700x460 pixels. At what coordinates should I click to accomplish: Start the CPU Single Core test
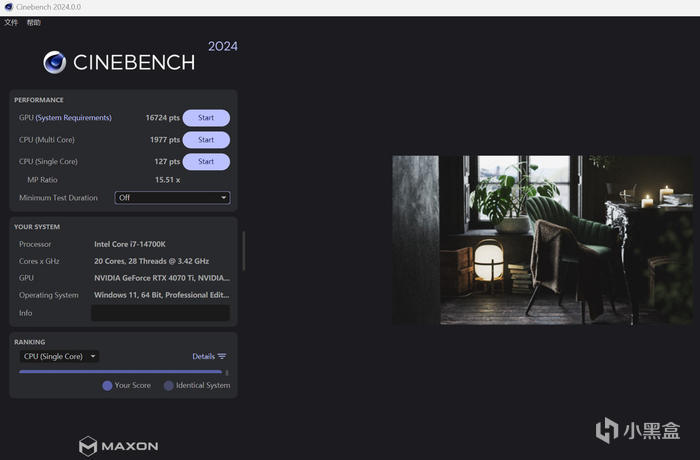(x=206, y=162)
